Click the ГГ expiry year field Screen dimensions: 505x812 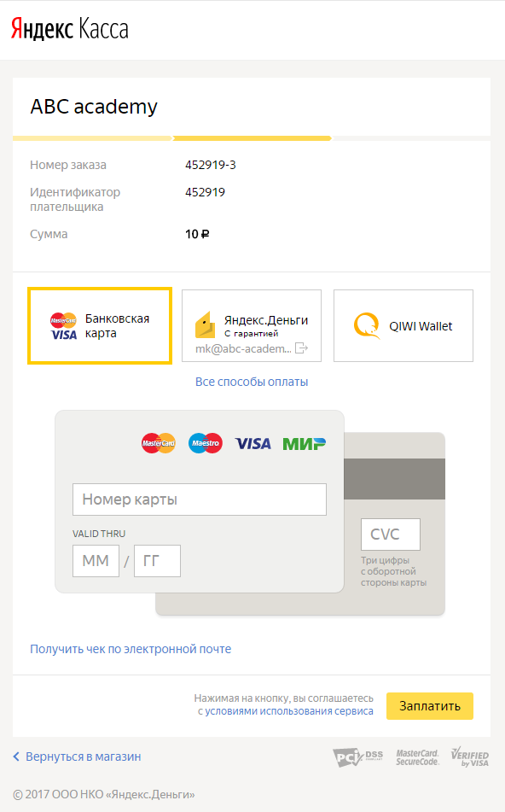pos(157,561)
